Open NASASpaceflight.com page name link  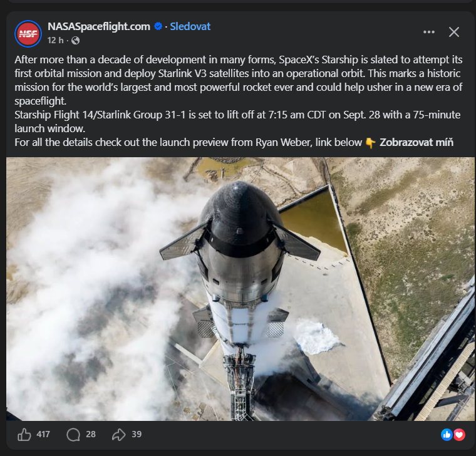[99, 26]
